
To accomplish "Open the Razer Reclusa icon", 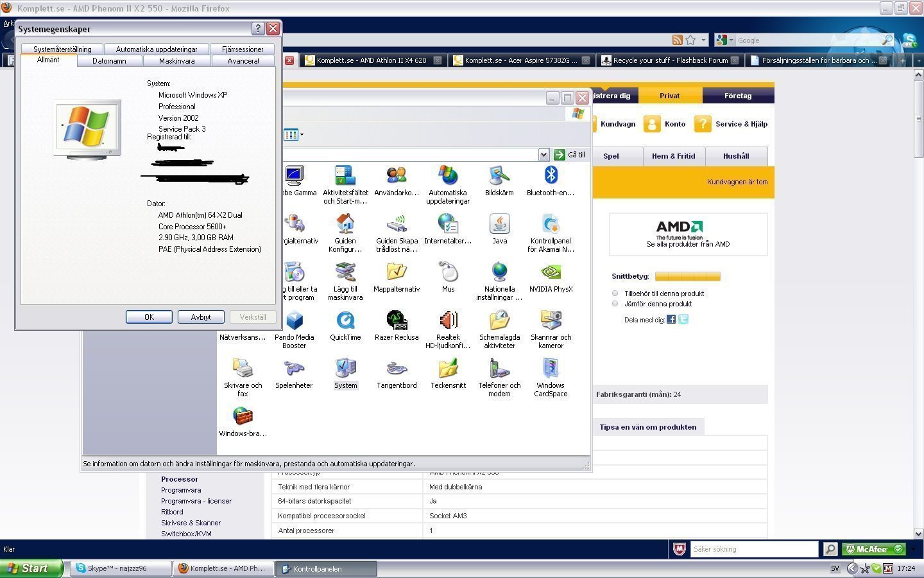I will coord(397,325).
